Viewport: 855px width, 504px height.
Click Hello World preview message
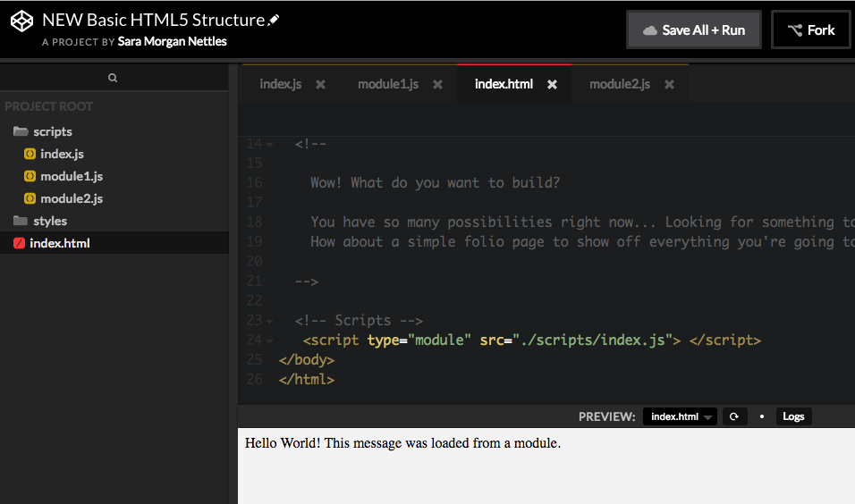point(402,443)
